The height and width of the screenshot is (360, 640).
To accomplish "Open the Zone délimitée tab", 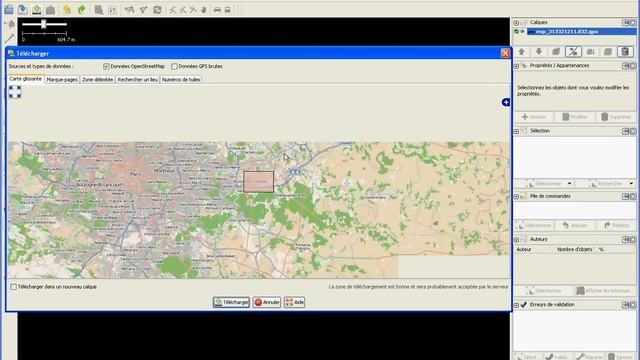I will click(x=98, y=80).
